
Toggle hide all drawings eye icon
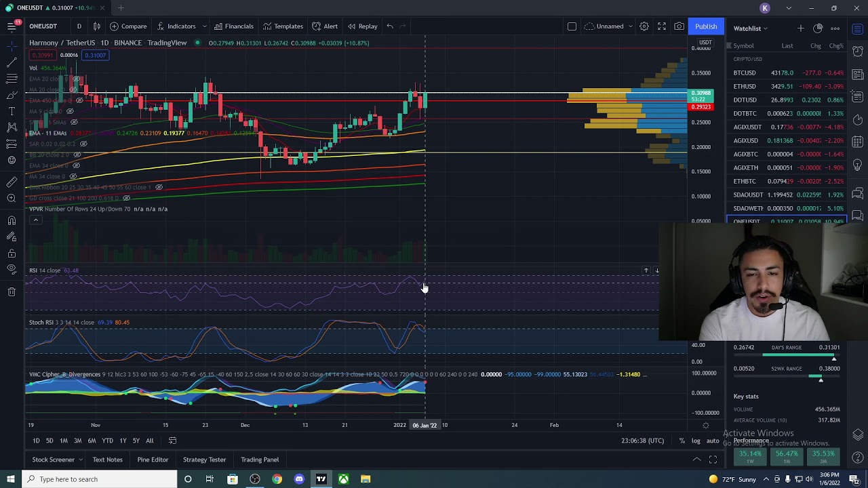(x=12, y=269)
